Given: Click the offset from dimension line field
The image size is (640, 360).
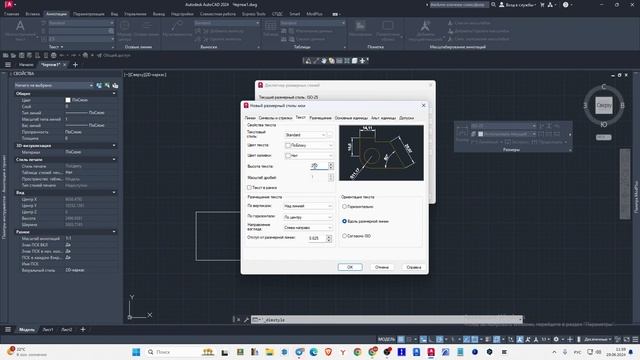Looking at the screenshot, I should 316,238.
